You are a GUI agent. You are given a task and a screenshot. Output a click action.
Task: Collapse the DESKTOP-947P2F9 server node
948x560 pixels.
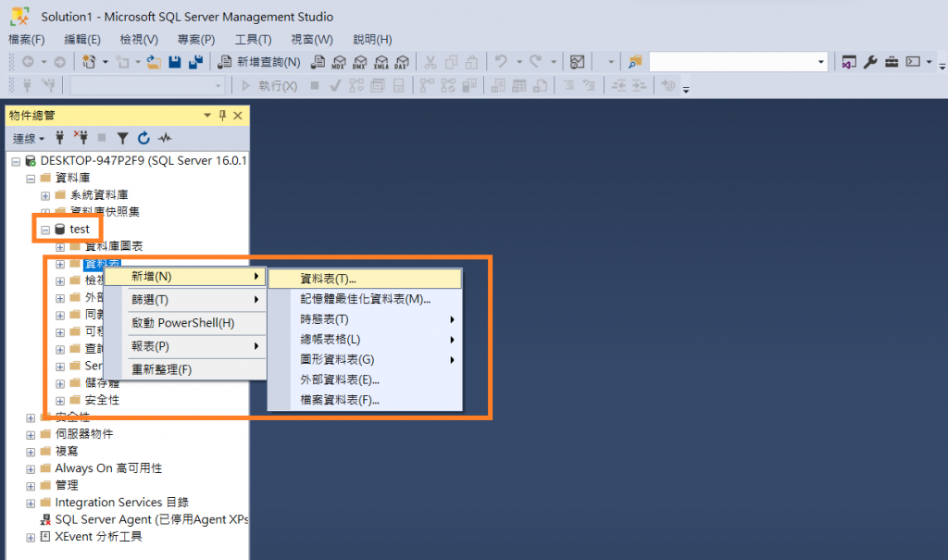click(x=16, y=161)
